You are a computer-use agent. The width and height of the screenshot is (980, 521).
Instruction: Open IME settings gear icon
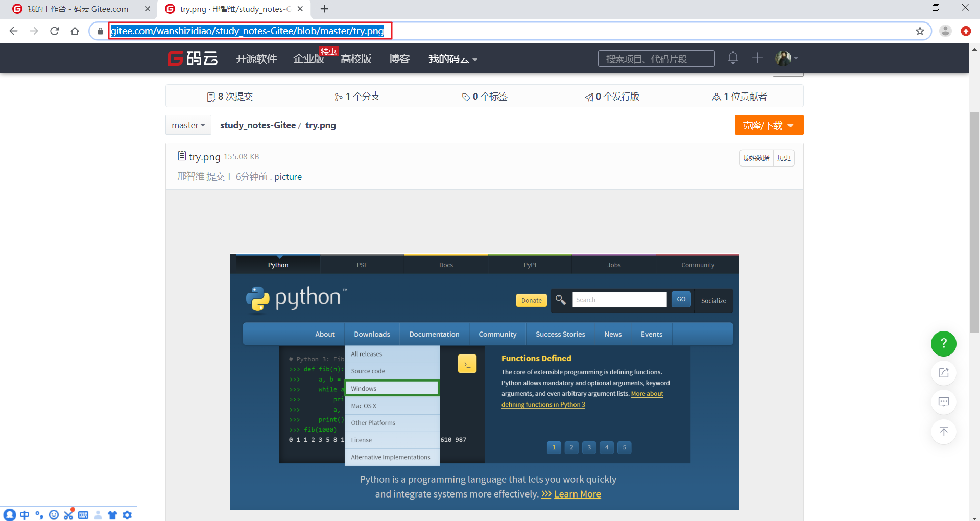tap(127, 515)
